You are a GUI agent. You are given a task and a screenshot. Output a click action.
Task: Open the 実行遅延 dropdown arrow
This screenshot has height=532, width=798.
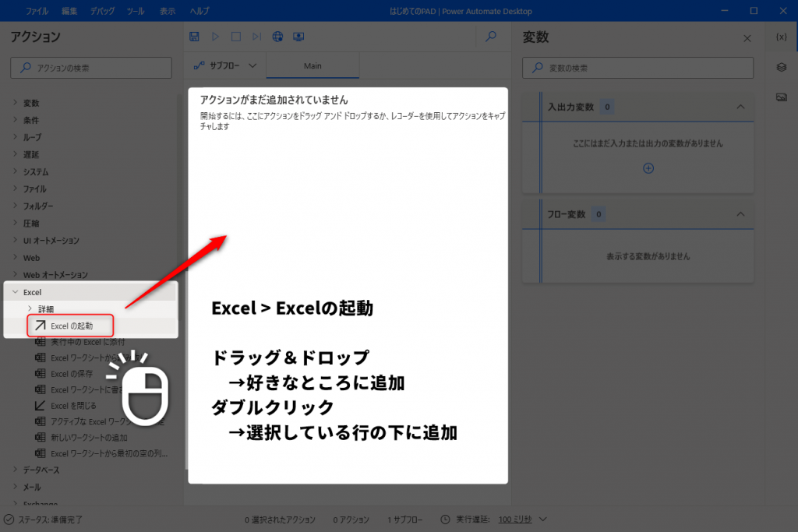(x=543, y=520)
